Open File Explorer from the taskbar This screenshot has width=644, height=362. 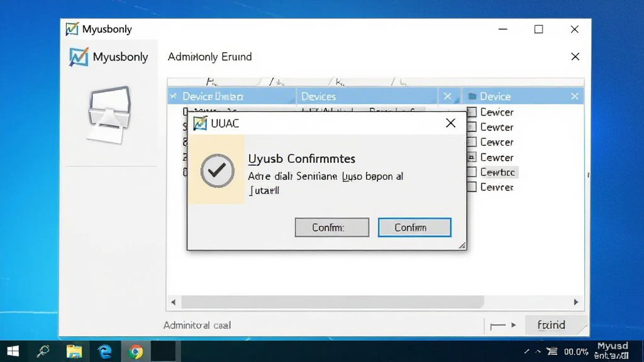(x=74, y=351)
